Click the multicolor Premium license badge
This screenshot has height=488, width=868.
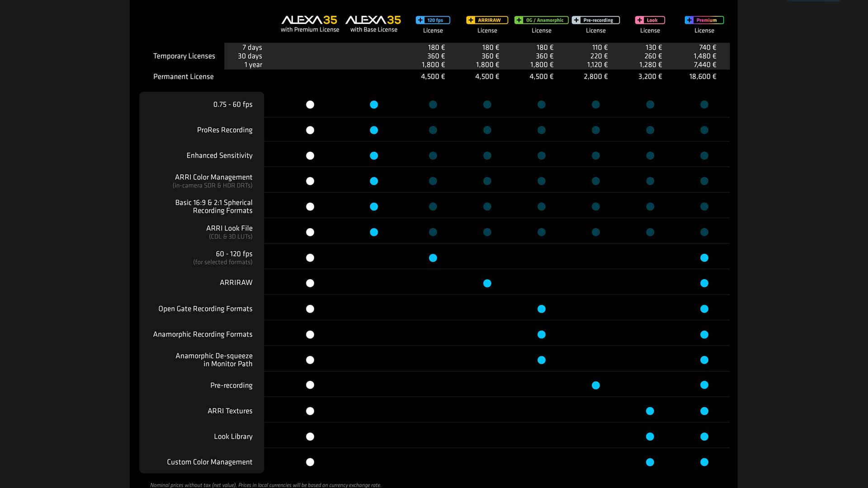pyautogui.click(x=704, y=20)
